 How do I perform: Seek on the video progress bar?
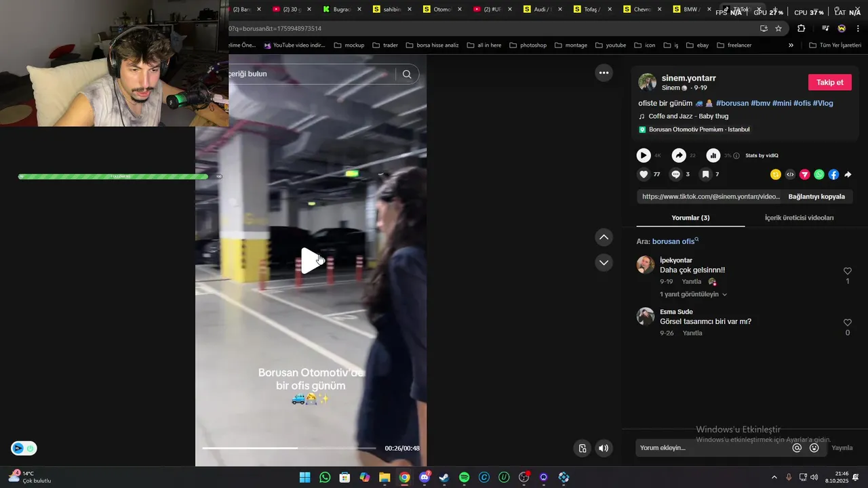289,448
